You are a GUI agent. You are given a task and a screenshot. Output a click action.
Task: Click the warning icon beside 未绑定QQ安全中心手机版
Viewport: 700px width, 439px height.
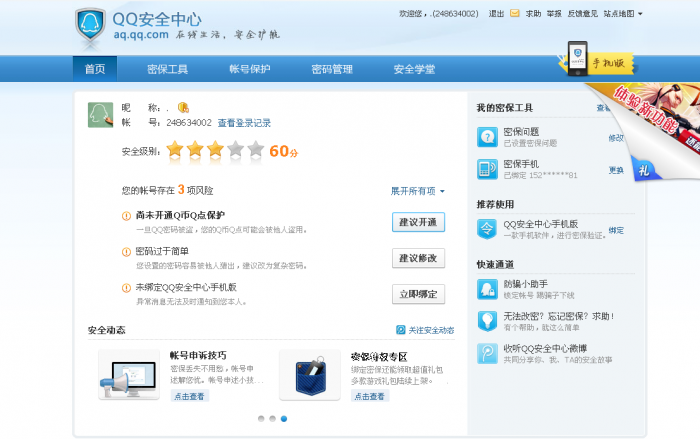click(126, 288)
